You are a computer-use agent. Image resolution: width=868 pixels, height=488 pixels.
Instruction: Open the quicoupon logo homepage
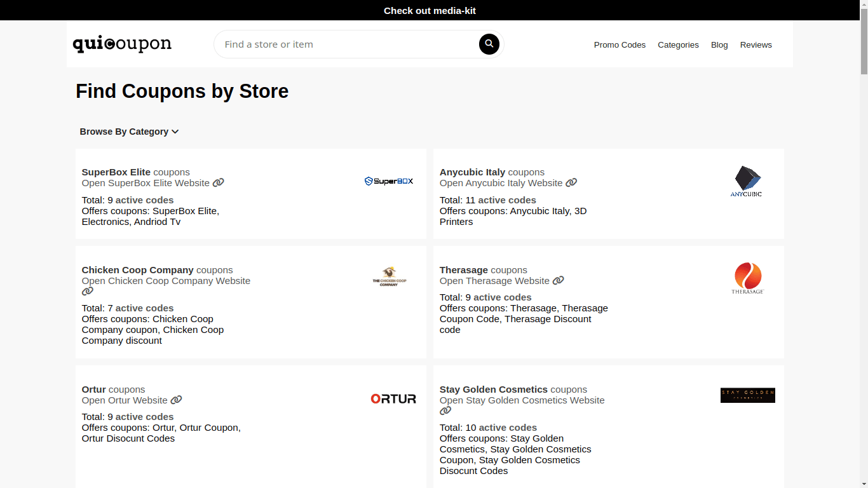[122, 44]
